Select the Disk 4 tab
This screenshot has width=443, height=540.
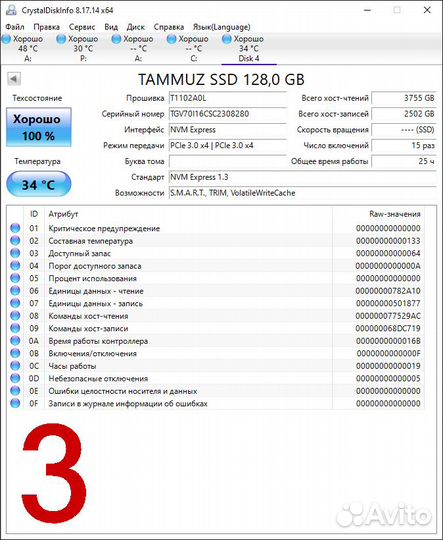pos(249,49)
